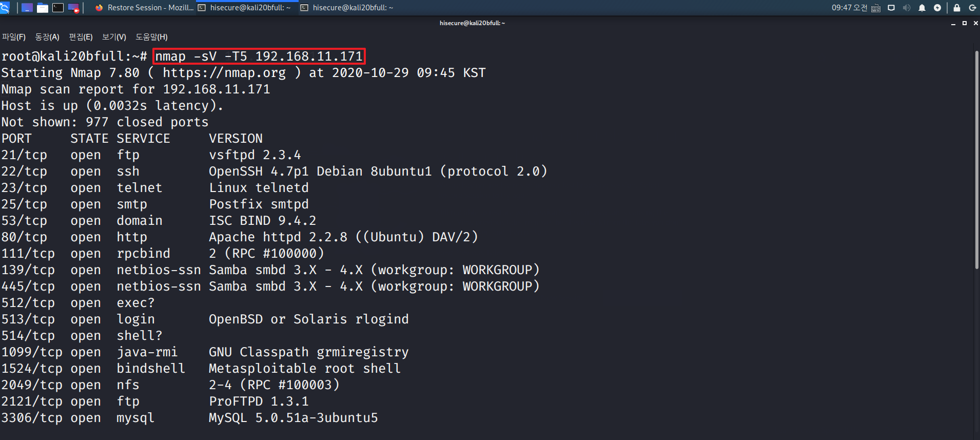Click Firefox icon in the taskbar
The height and width of the screenshot is (440, 980).
coord(99,8)
